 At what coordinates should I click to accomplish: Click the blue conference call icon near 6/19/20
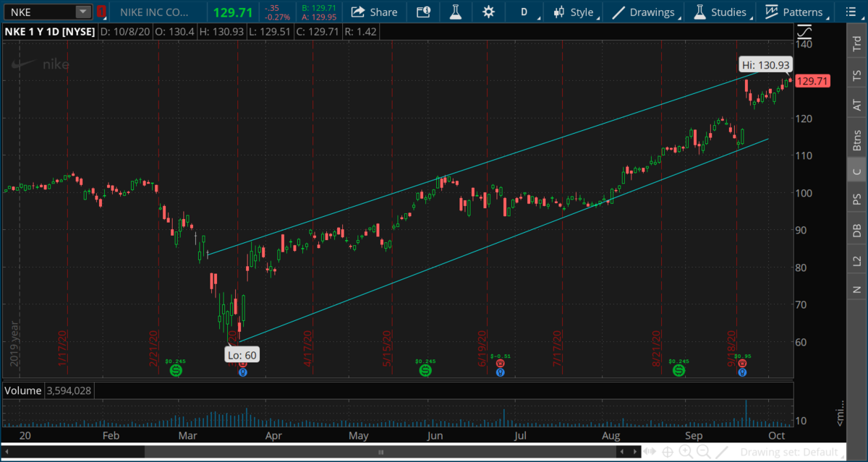click(x=500, y=373)
